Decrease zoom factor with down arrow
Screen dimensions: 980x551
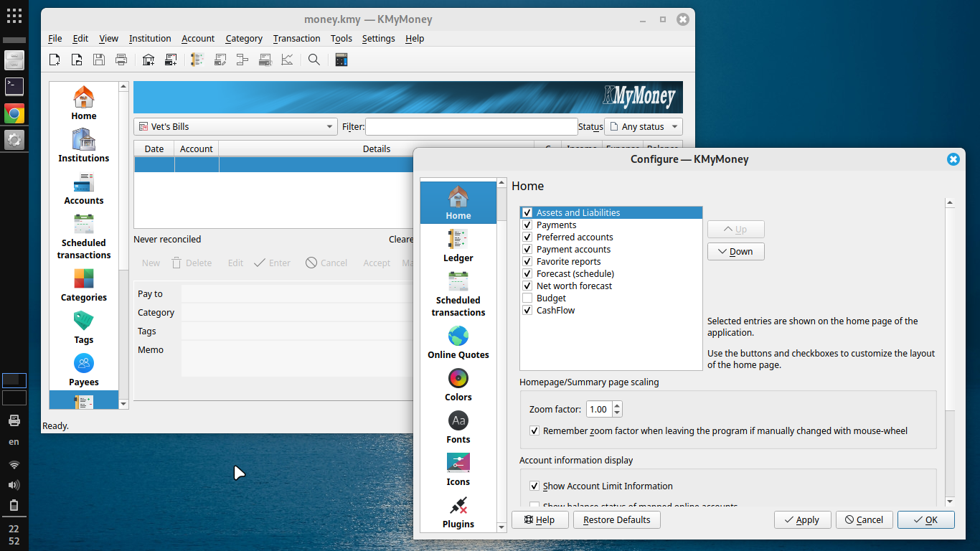coord(617,414)
